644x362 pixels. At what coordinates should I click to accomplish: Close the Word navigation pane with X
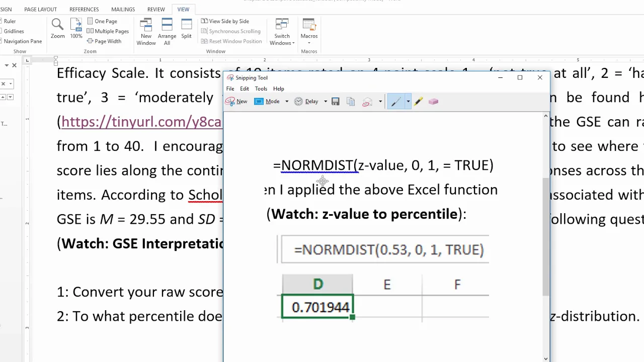(14, 65)
